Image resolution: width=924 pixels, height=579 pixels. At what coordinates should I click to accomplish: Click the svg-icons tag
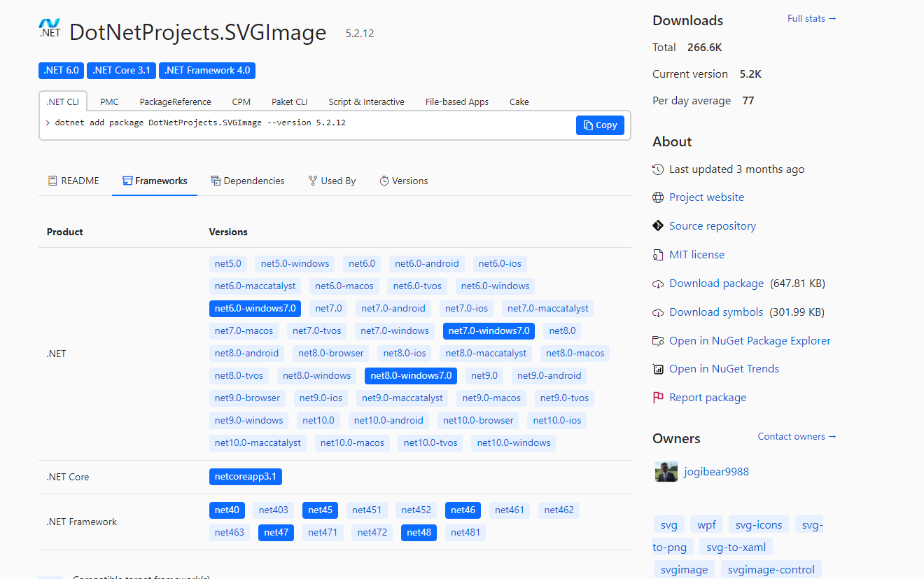(759, 525)
